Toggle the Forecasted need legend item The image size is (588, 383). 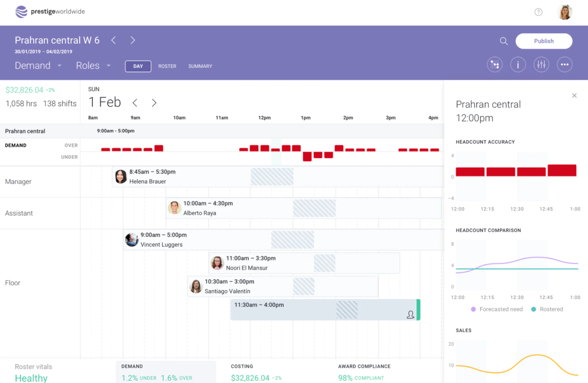[x=497, y=309]
